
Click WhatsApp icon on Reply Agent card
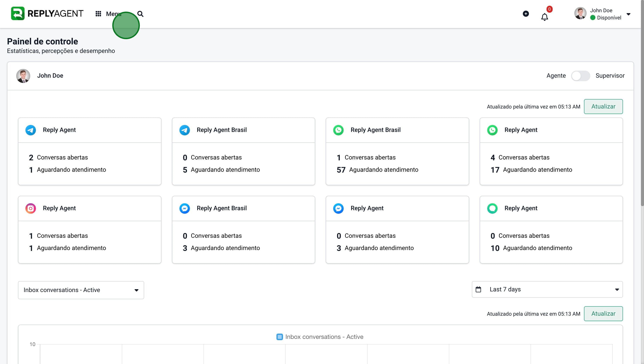coord(492,130)
